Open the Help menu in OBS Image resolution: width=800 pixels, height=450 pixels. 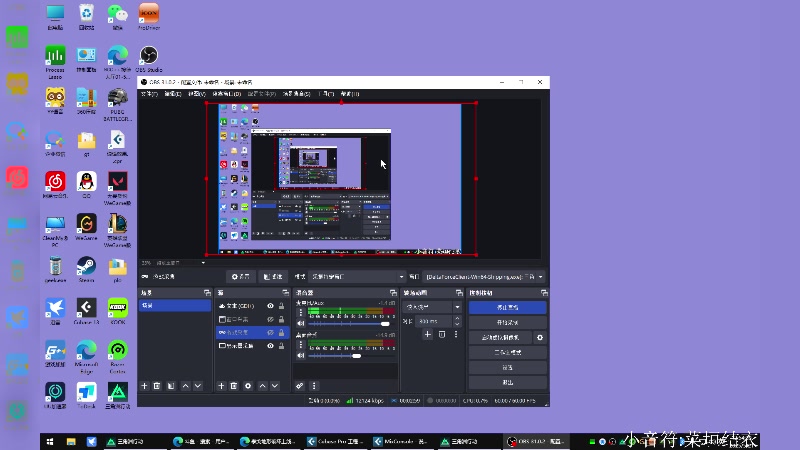[349, 94]
